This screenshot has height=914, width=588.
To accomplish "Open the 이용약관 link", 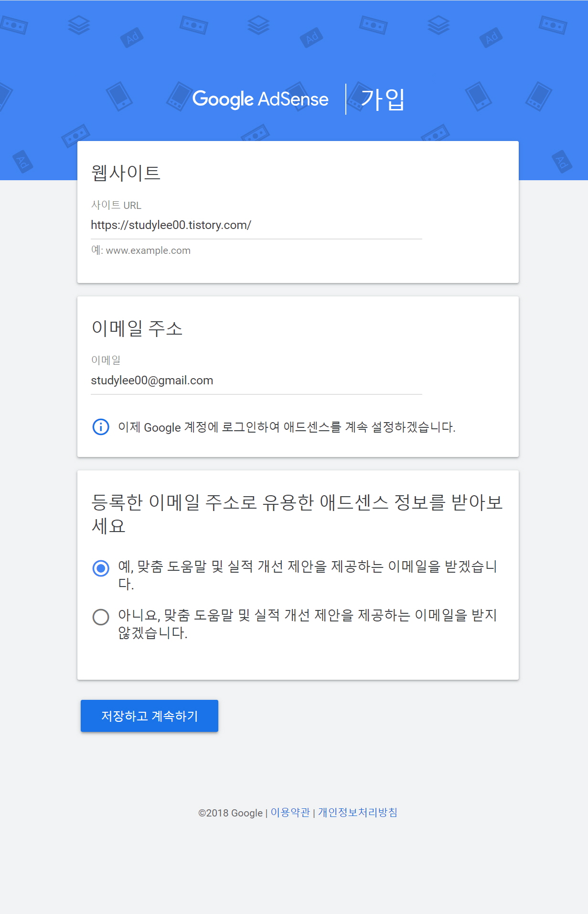I will pos(290,813).
